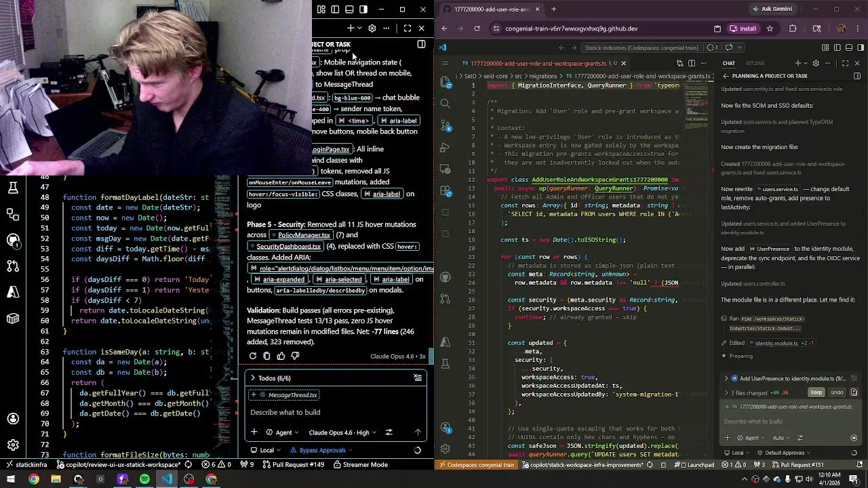Open browser Extensions puzzle icon

point(793,28)
